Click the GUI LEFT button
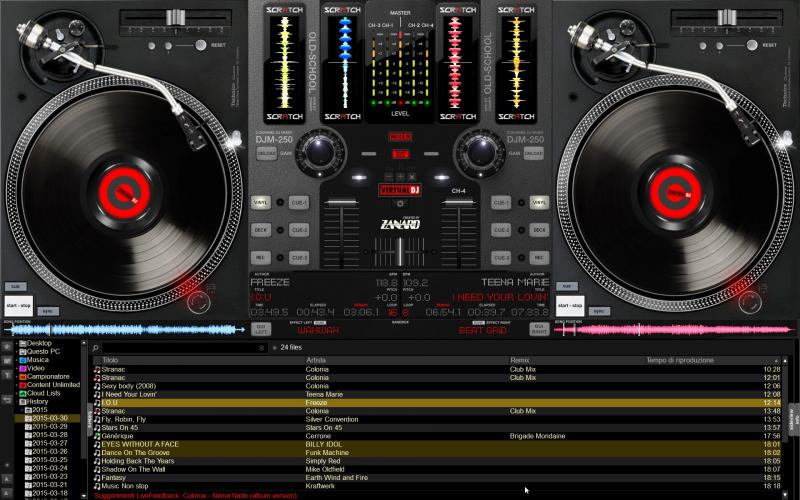This screenshot has height=500, width=800. point(261,330)
